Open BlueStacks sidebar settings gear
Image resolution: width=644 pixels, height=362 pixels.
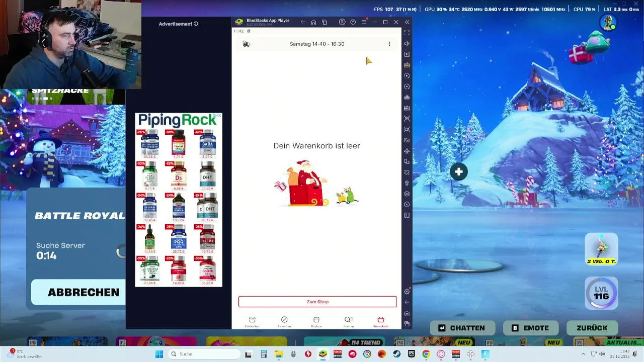click(x=407, y=292)
